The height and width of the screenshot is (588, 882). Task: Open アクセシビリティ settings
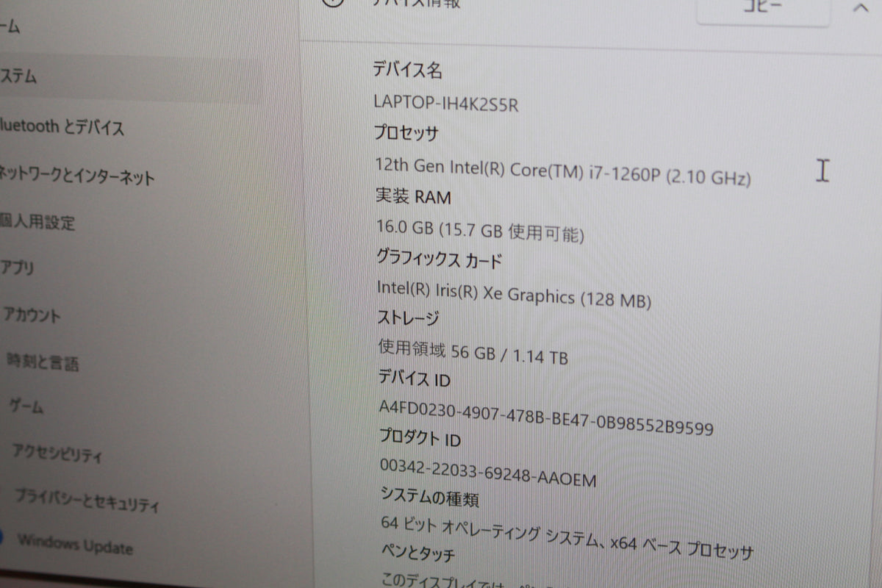click(57, 453)
